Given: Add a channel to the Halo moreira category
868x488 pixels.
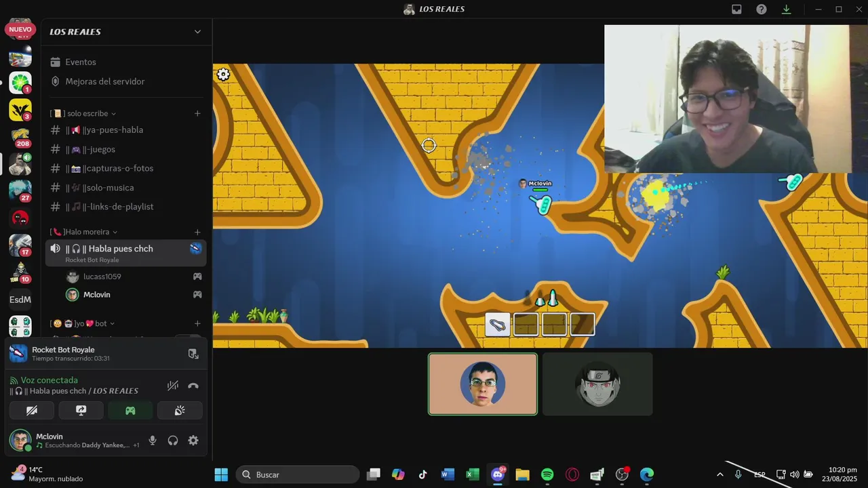Looking at the screenshot, I should pyautogui.click(x=197, y=232).
